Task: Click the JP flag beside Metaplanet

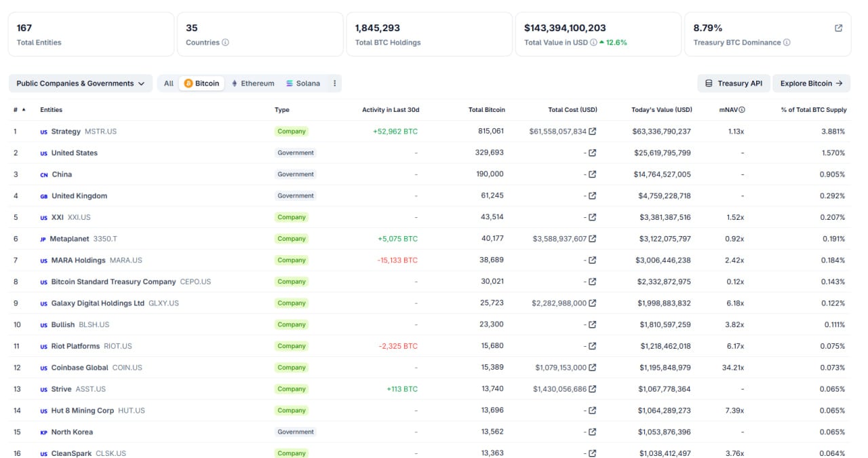Action: pyautogui.click(x=43, y=239)
